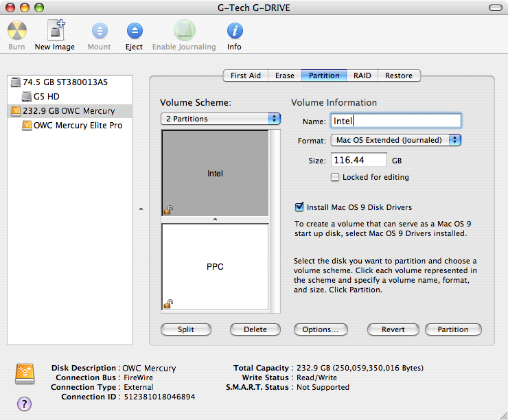Click the window resize grip corner
Screen dimensions: 508x420
pos(503,415)
